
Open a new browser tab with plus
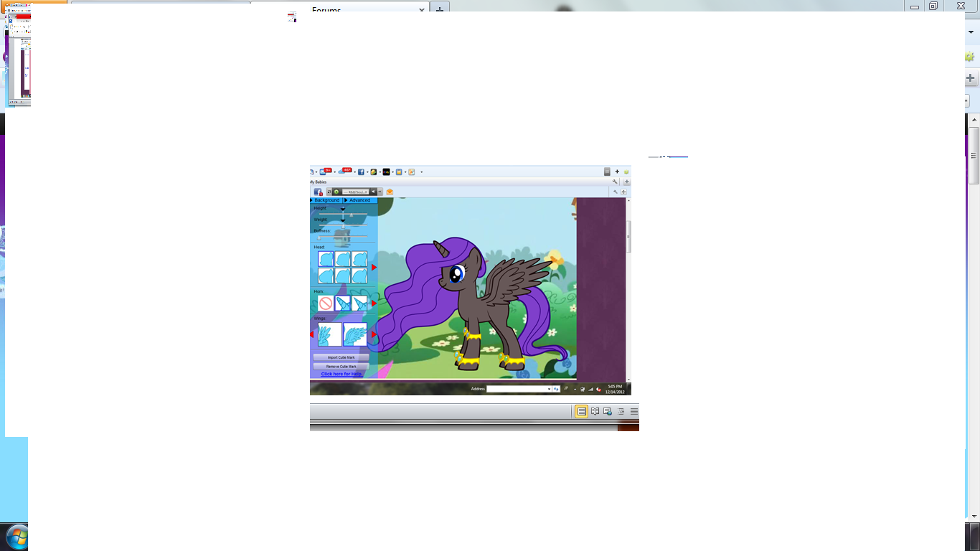point(440,9)
